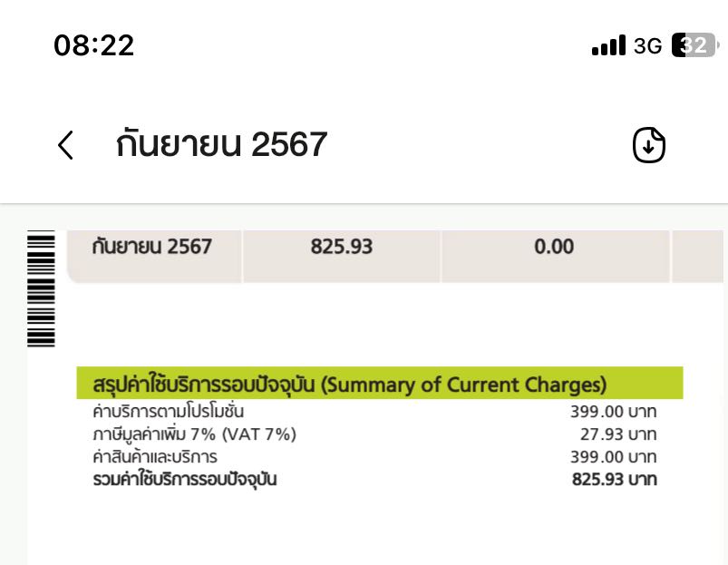Tap the 08:22 clock in status bar
This screenshot has width=728, height=565.
[93, 45]
